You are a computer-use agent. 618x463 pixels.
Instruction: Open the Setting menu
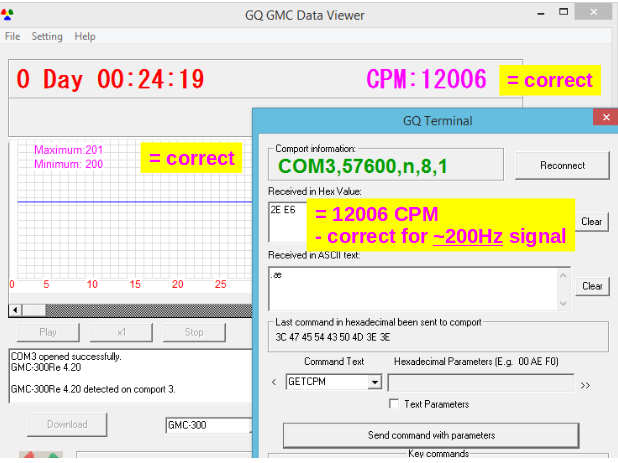(x=47, y=36)
